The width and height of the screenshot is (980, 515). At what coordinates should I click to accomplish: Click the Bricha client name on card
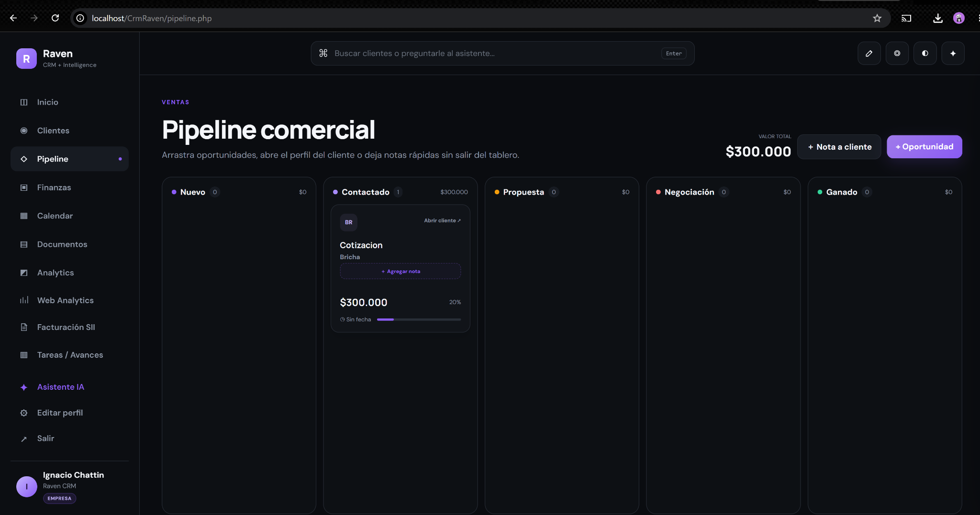[x=350, y=257]
